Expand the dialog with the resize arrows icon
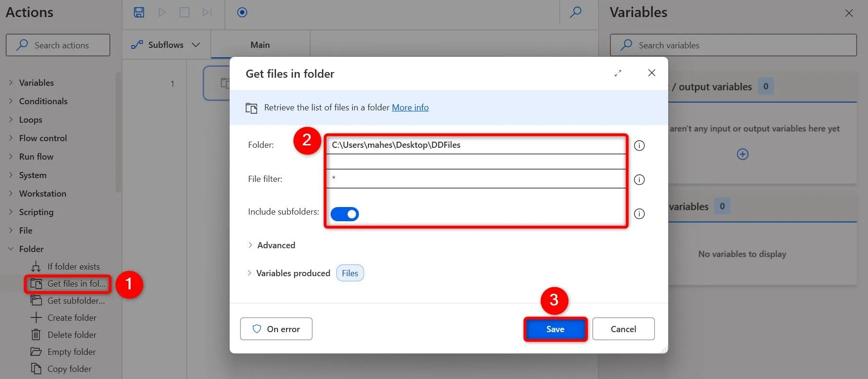The width and height of the screenshot is (868, 379). [618, 73]
